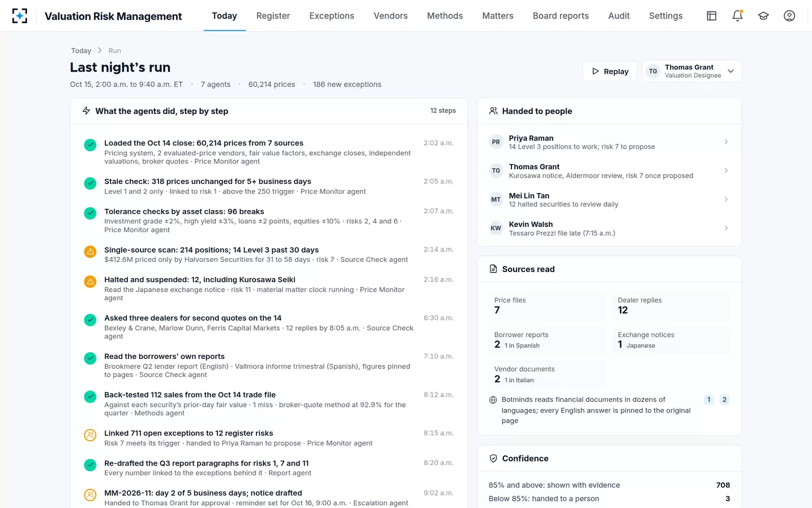The height and width of the screenshot is (508, 812).
Task: Open the Exceptions tab
Action: (332, 16)
